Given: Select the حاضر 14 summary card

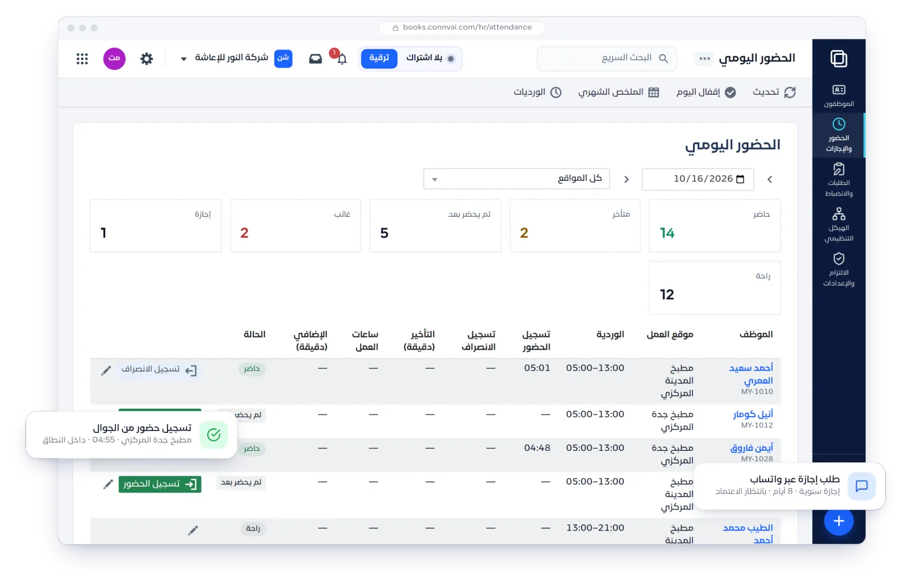Looking at the screenshot, I should [714, 225].
